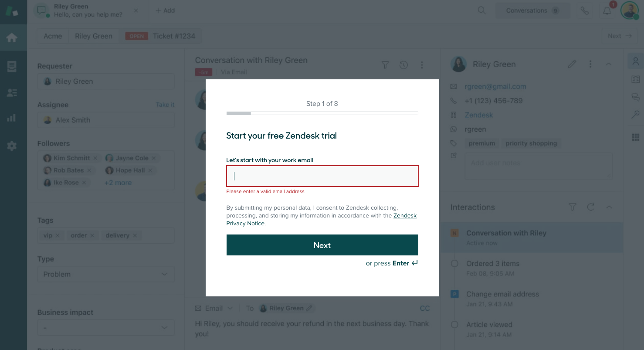This screenshot has width=644, height=350.
Task: Expand the Business impact dropdown
Action: pos(105,327)
